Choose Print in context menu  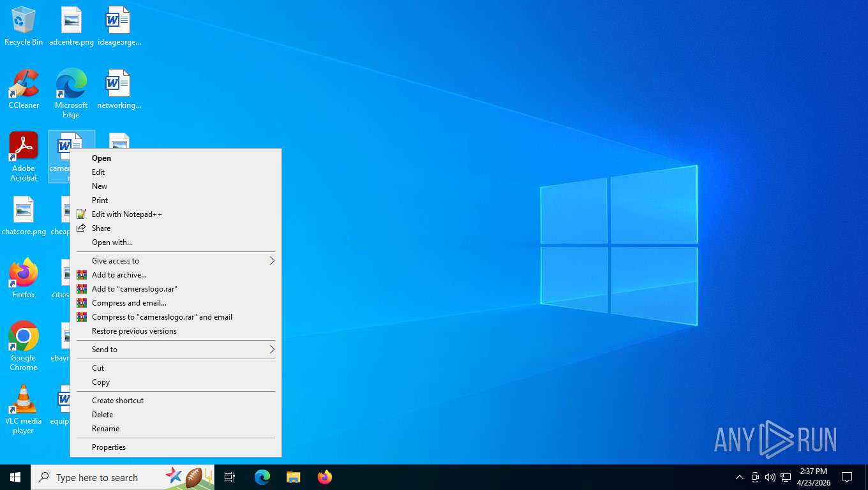(x=176, y=200)
